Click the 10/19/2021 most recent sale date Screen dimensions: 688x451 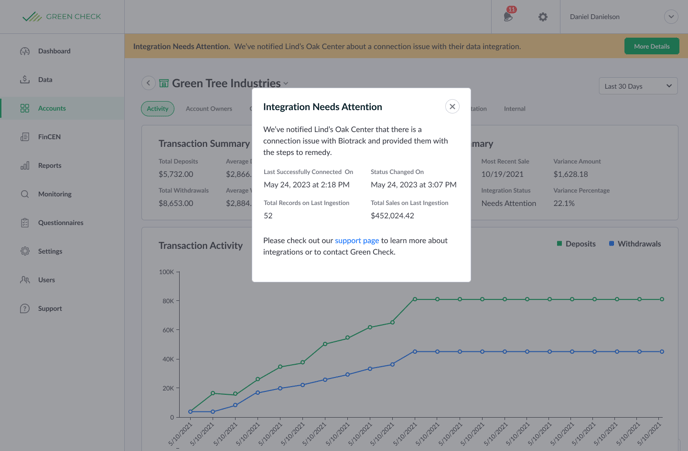[502, 174]
